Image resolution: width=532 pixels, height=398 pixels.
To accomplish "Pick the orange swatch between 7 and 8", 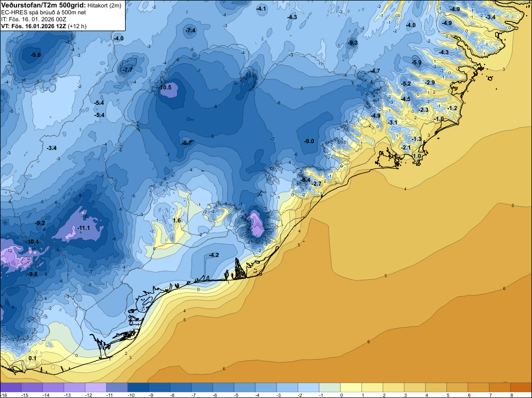I will pos(500,387).
